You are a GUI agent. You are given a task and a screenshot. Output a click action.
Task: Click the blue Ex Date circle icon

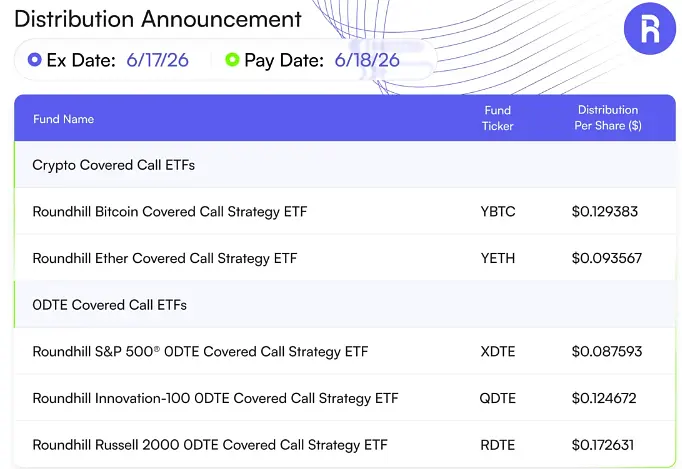point(34,60)
